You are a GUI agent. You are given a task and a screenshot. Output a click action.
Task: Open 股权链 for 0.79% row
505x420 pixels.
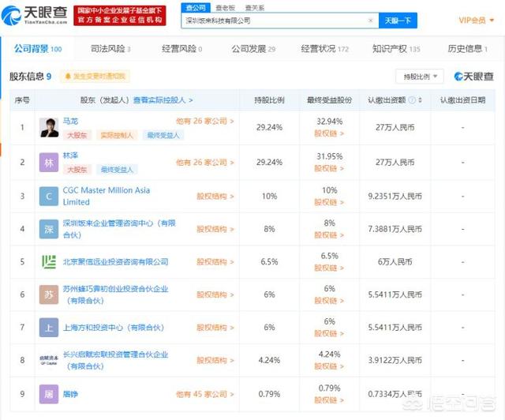pyautogui.click(x=329, y=400)
